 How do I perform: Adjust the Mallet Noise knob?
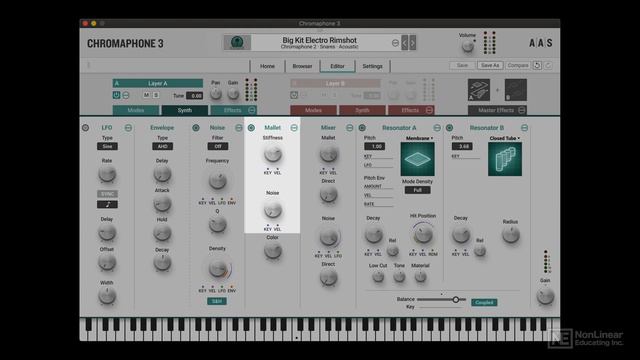pos(272,210)
